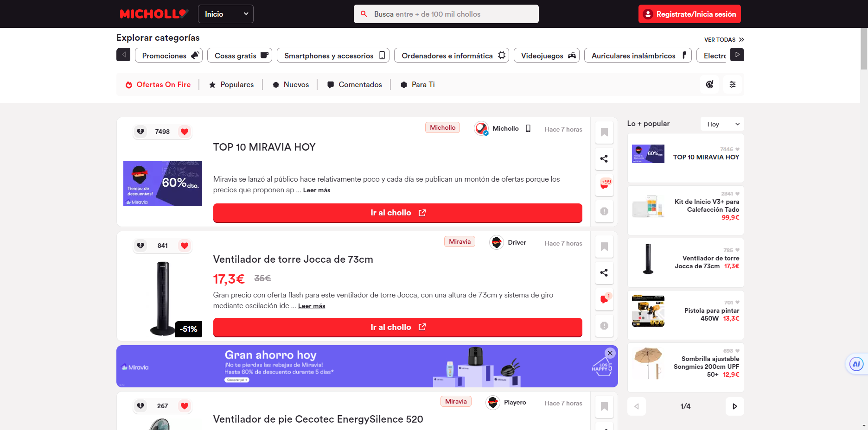Go to next page of popular list
Viewport: 868px width, 430px height.
[735, 406]
